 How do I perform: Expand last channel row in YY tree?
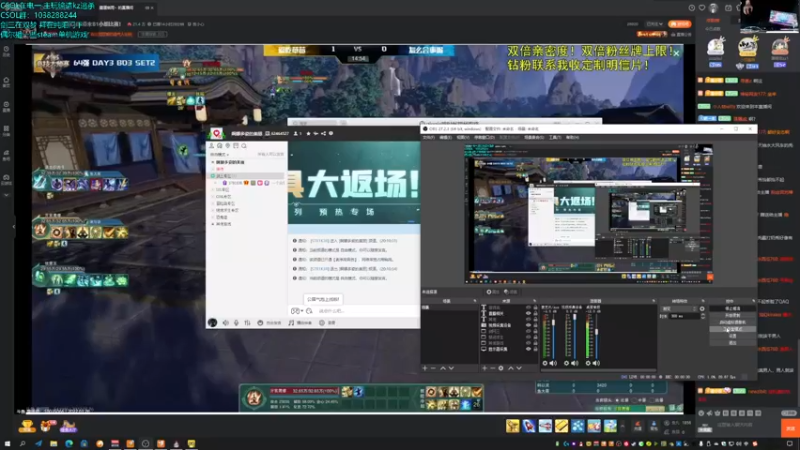pyautogui.click(x=213, y=224)
